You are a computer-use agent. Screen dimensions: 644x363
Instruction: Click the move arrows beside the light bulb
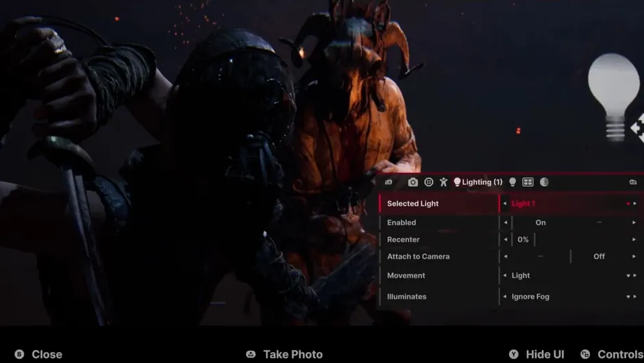click(x=637, y=127)
